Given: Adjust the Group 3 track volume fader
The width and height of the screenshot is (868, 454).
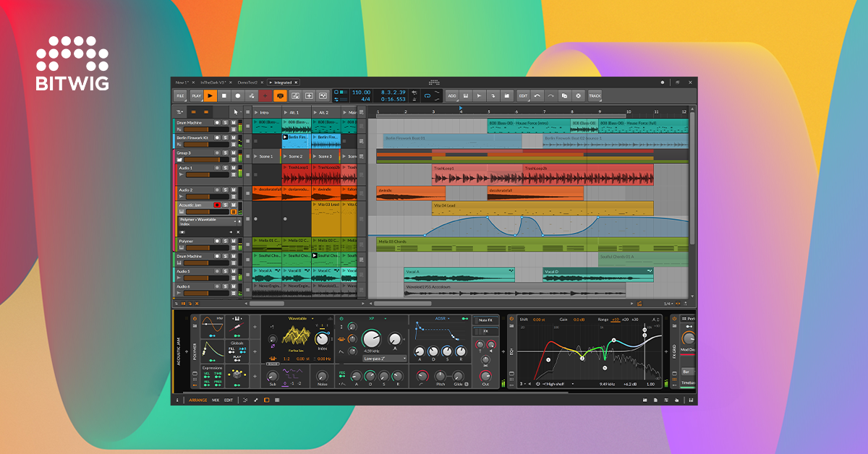Looking at the screenshot, I should pos(206,160).
